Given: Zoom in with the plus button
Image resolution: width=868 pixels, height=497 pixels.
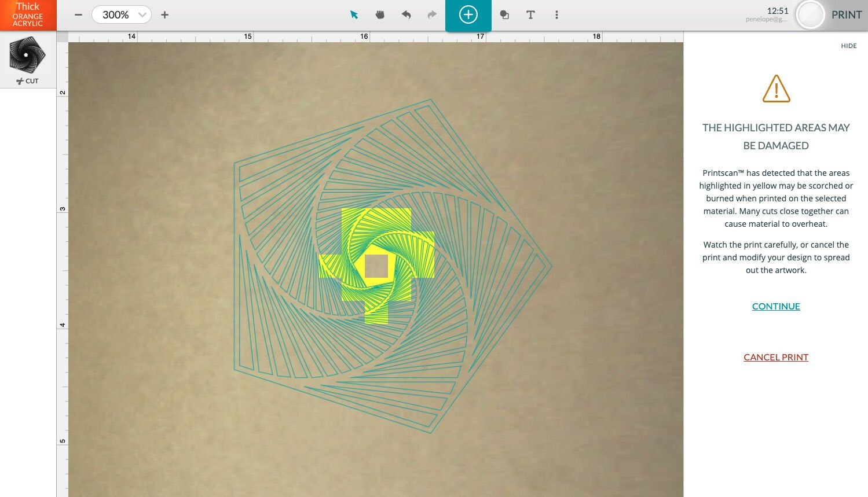Looking at the screenshot, I should click(165, 15).
